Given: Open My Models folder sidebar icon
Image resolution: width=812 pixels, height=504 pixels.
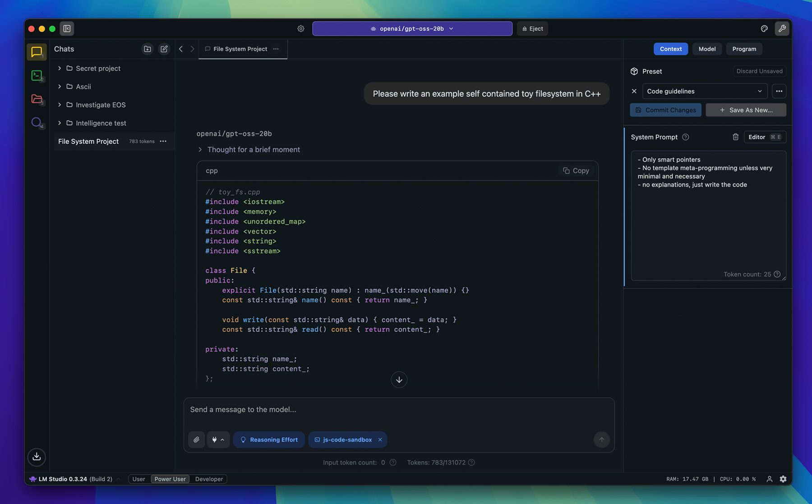Looking at the screenshot, I should click(37, 99).
